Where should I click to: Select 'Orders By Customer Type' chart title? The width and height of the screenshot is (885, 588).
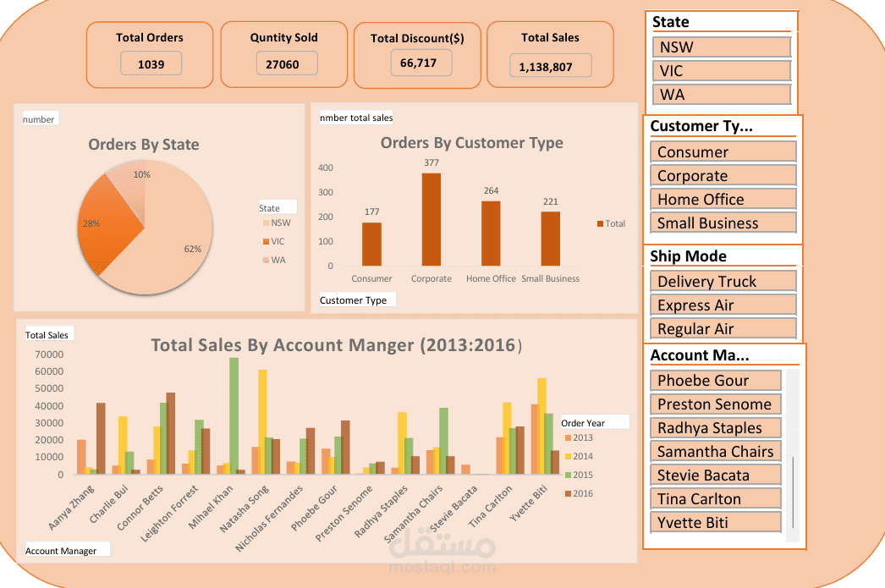coord(472,143)
